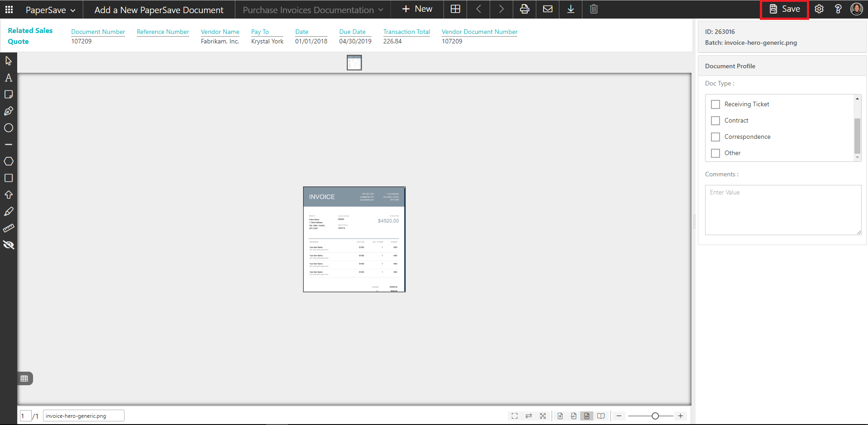The height and width of the screenshot is (425, 868).
Task: Click the fit-to-window expand icon
Action: (543, 416)
